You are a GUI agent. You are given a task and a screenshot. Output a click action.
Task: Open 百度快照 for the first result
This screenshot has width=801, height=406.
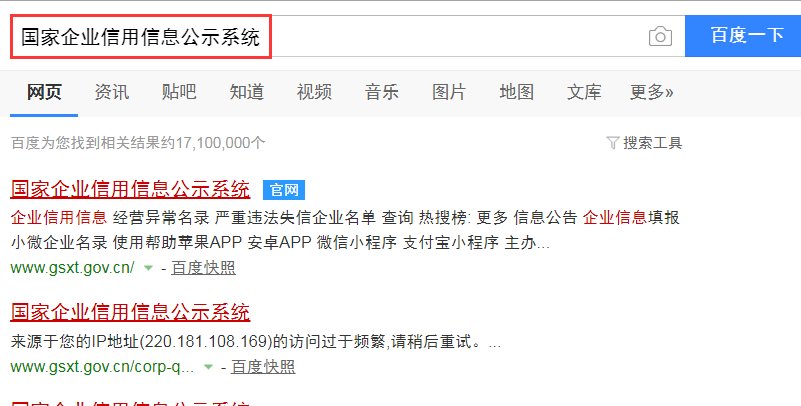click(203, 268)
